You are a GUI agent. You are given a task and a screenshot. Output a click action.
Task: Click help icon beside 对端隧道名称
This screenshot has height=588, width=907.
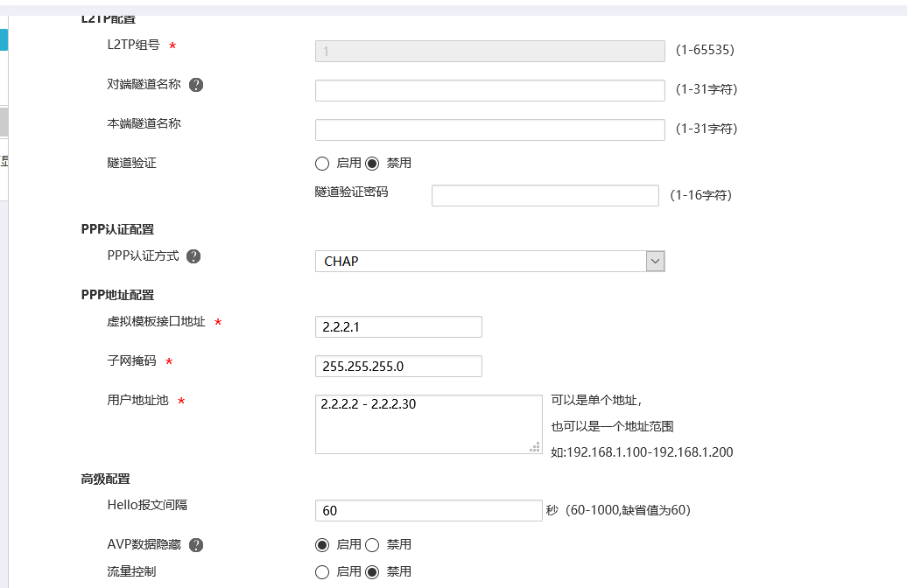point(196,85)
